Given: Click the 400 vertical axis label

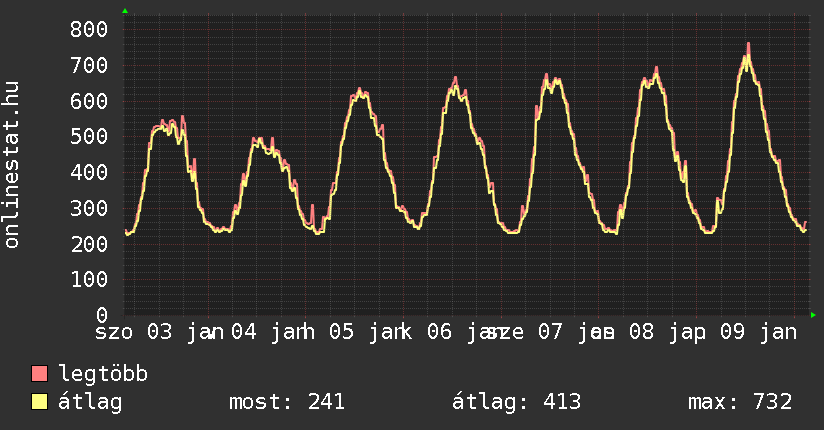Looking at the screenshot, I should [88, 172].
